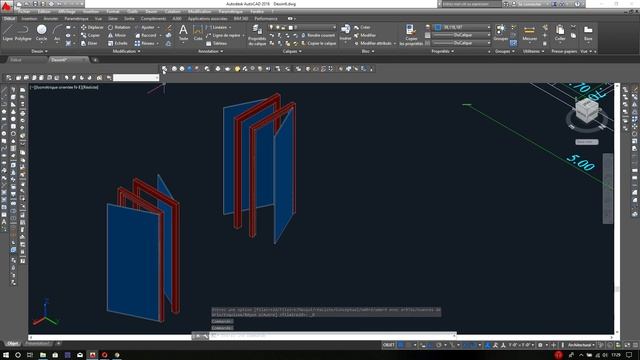The width and height of the screenshot is (640, 360).
Task: Expand the Bloc panel
Action: click(367, 51)
